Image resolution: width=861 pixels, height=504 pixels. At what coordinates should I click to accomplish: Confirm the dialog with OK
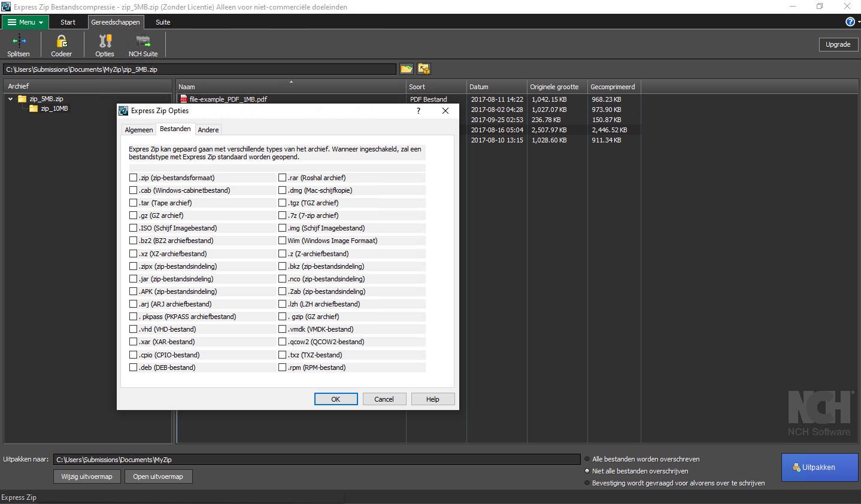tap(336, 399)
